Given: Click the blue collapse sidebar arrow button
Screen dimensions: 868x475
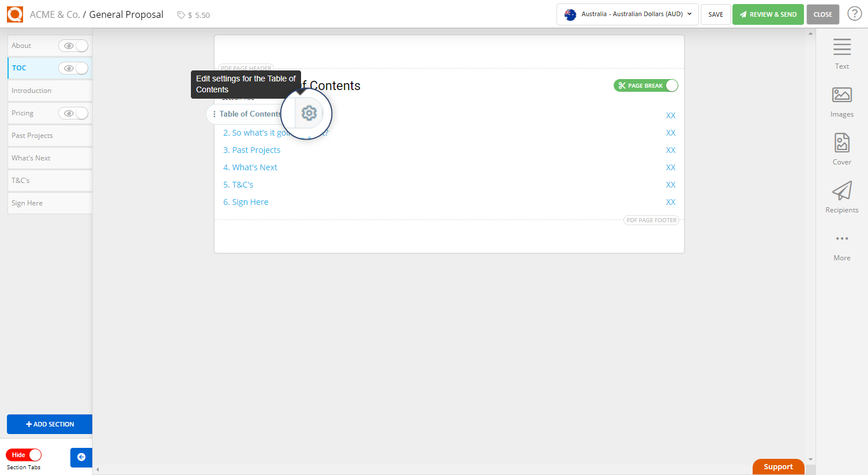Looking at the screenshot, I should (81, 457).
